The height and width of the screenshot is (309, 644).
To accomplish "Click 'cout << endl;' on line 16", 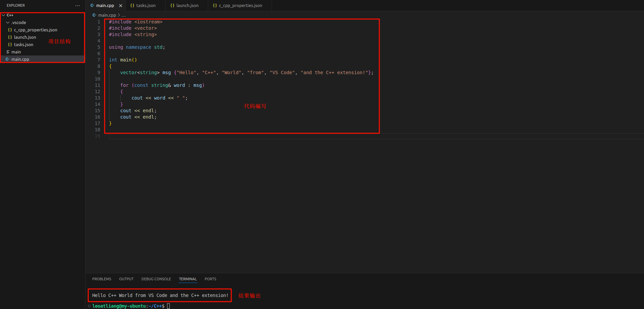I will pyautogui.click(x=138, y=117).
